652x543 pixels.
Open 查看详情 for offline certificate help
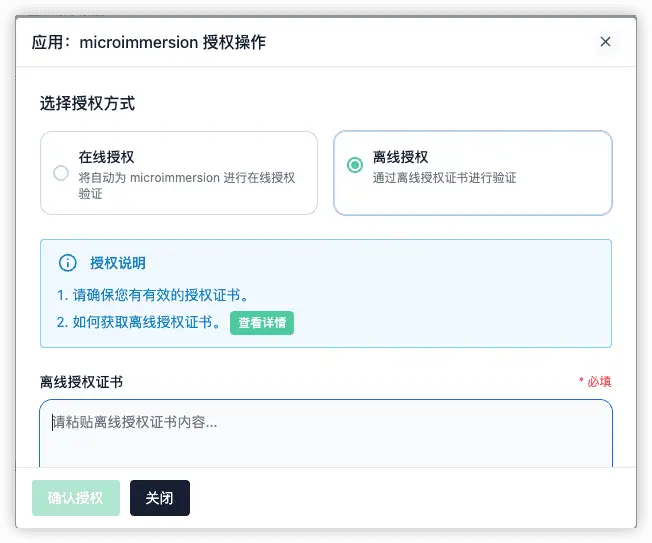(262, 323)
